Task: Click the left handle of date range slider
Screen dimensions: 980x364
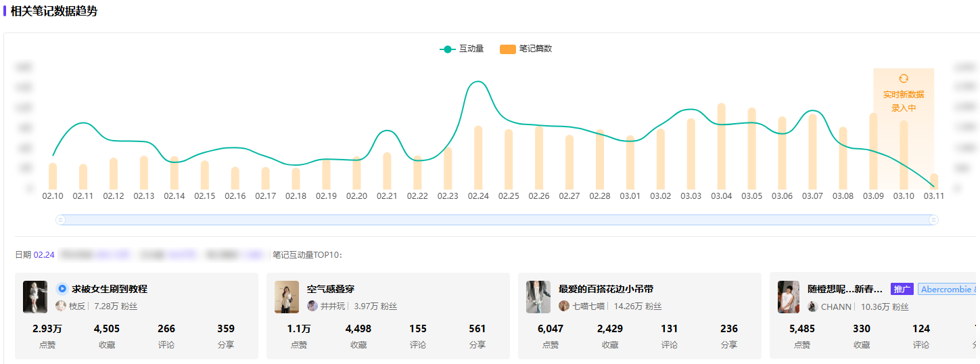Action: (60, 220)
